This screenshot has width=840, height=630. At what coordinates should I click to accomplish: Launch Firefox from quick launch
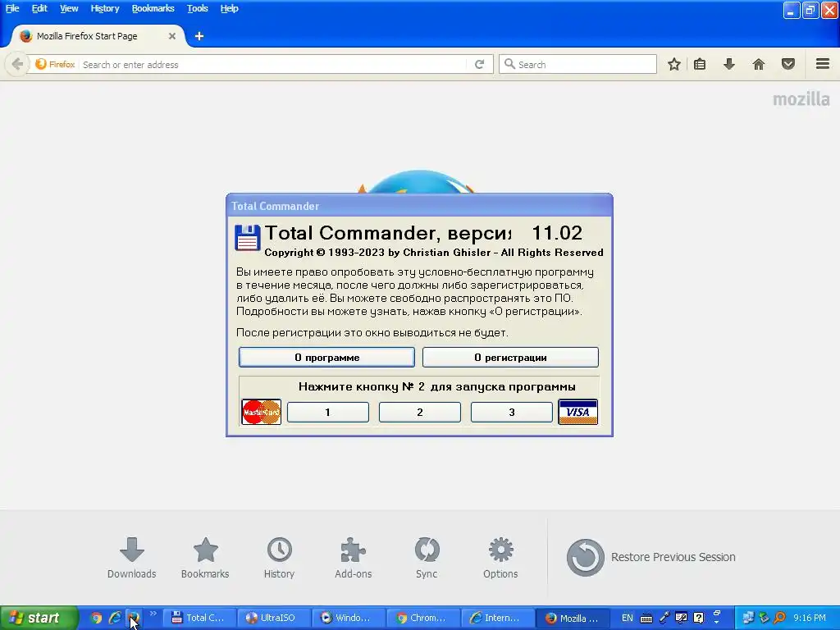click(134, 618)
